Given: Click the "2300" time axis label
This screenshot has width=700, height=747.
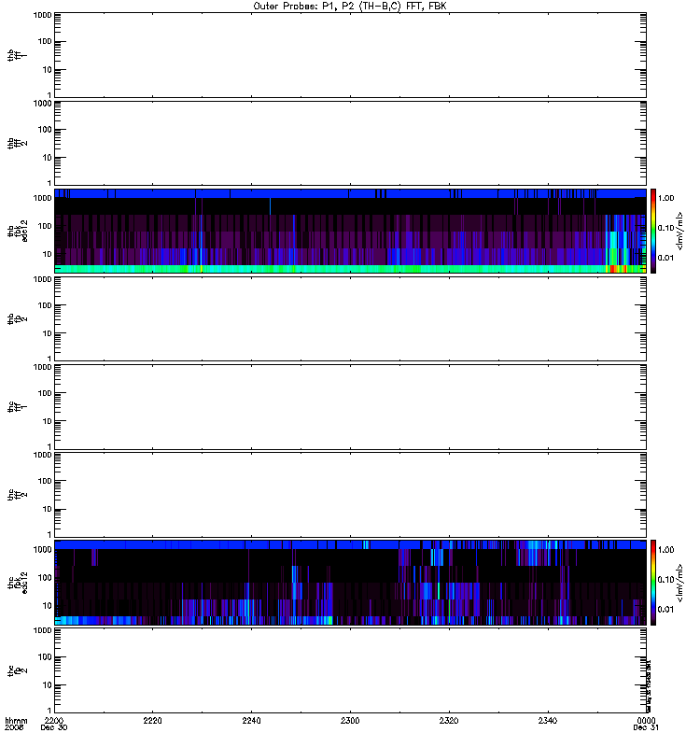Looking at the screenshot, I should click(x=350, y=720).
